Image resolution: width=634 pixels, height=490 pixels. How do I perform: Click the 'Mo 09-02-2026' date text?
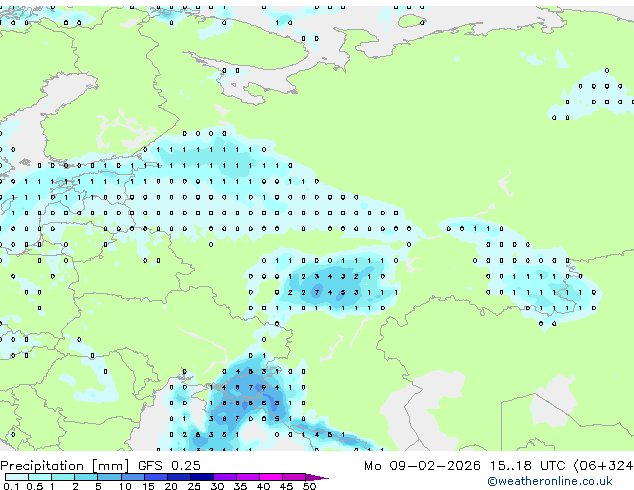[x=423, y=465]
